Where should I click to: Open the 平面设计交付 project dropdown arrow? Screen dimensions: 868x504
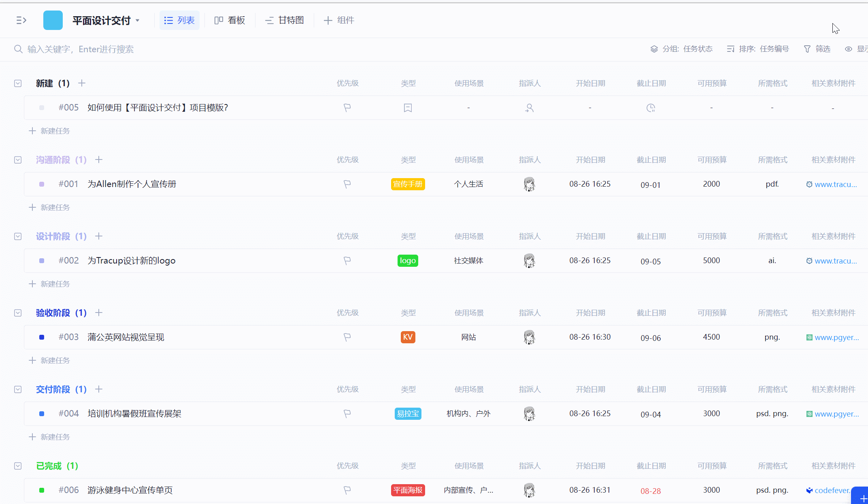138,20
